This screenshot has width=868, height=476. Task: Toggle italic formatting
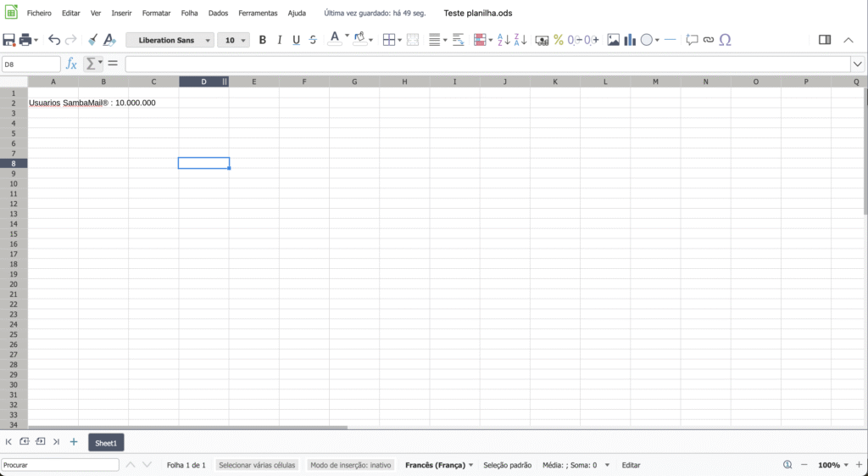click(x=280, y=40)
